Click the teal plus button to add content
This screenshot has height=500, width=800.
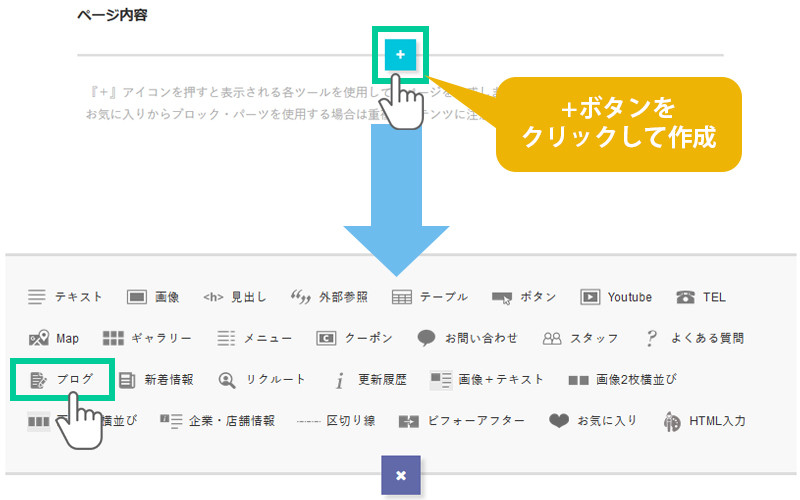pyautogui.click(x=400, y=55)
